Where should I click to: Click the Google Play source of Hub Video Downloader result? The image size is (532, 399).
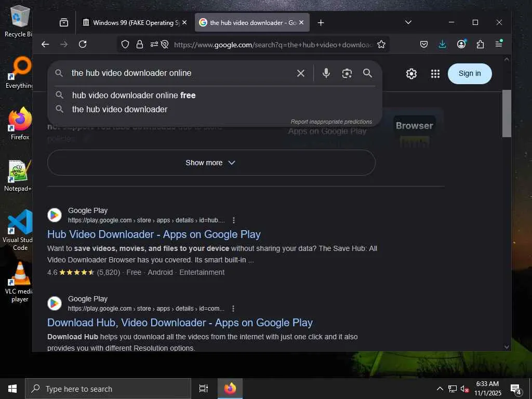point(87,211)
